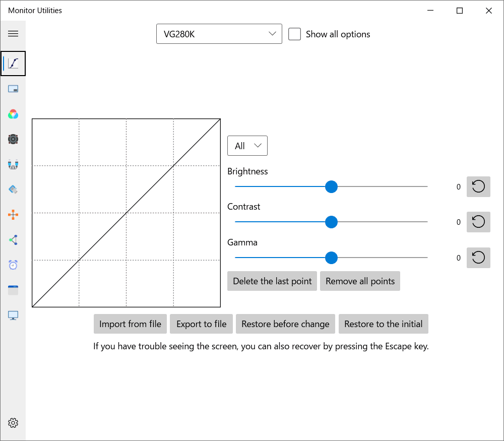Click the center of the curve graph
504x441 pixels.
click(x=126, y=213)
